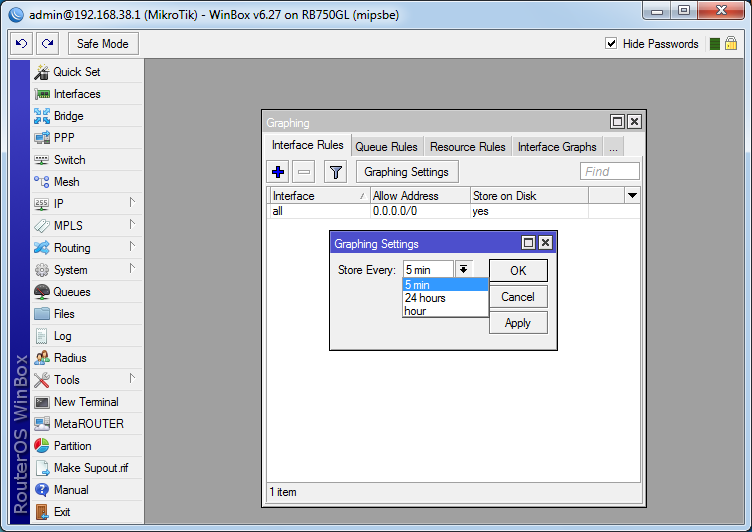752x532 pixels.
Task: Open MetaROUTER section
Action: (x=87, y=424)
